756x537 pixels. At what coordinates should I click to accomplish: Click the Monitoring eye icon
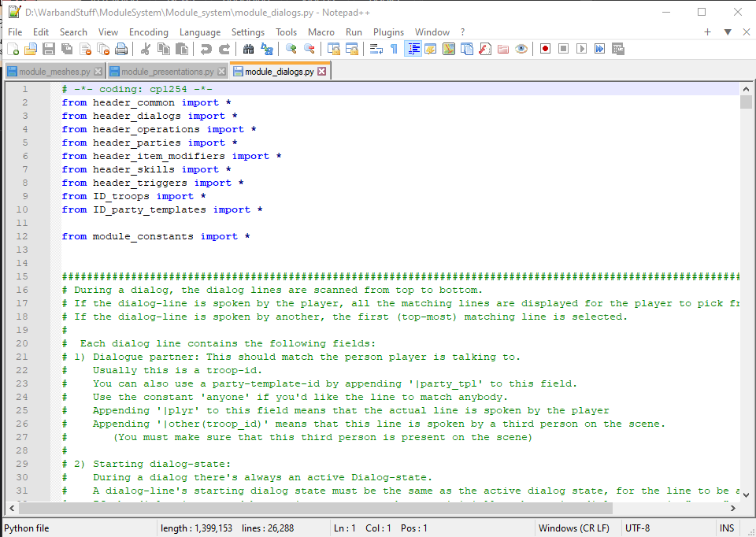click(521, 49)
